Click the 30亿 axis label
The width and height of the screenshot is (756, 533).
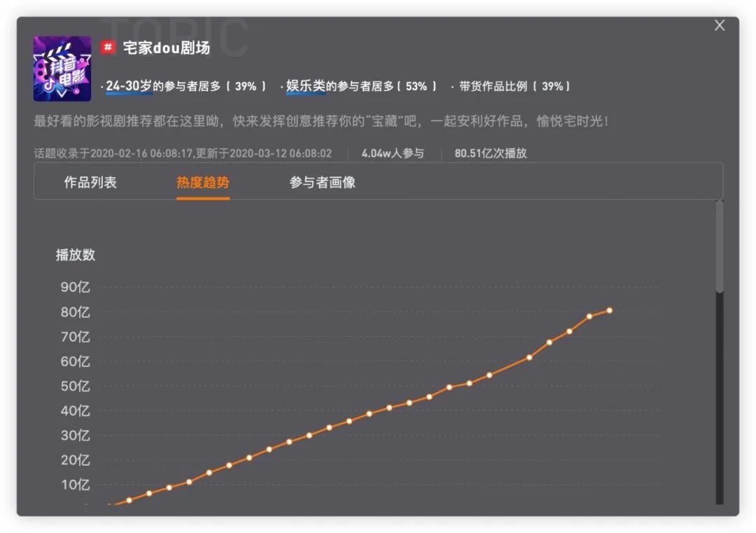(x=75, y=435)
